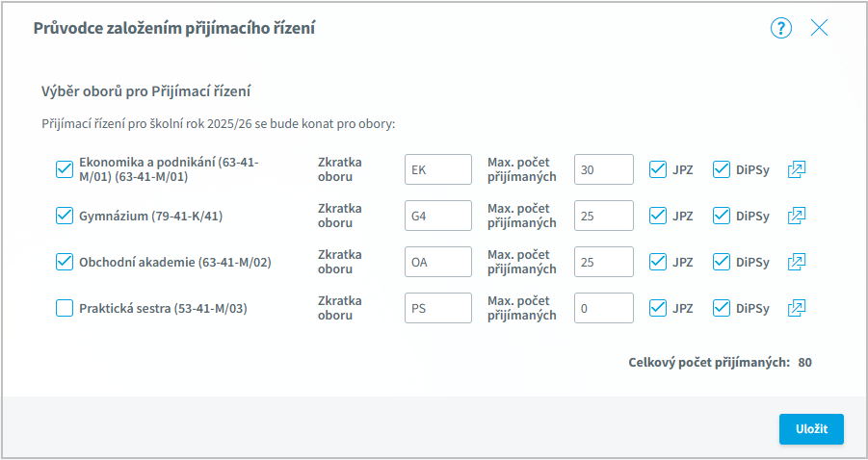
Task: Open external link icon for Praktická sestra
Action: [x=796, y=308]
